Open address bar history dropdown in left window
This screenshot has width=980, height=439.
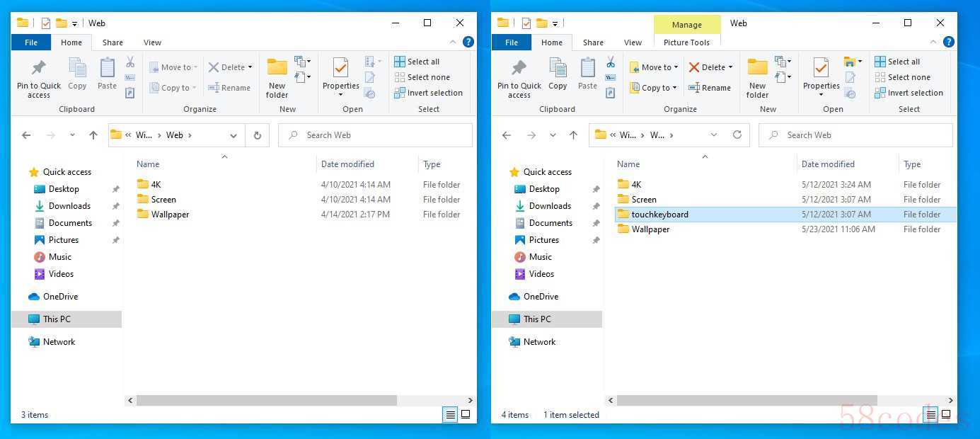click(234, 135)
